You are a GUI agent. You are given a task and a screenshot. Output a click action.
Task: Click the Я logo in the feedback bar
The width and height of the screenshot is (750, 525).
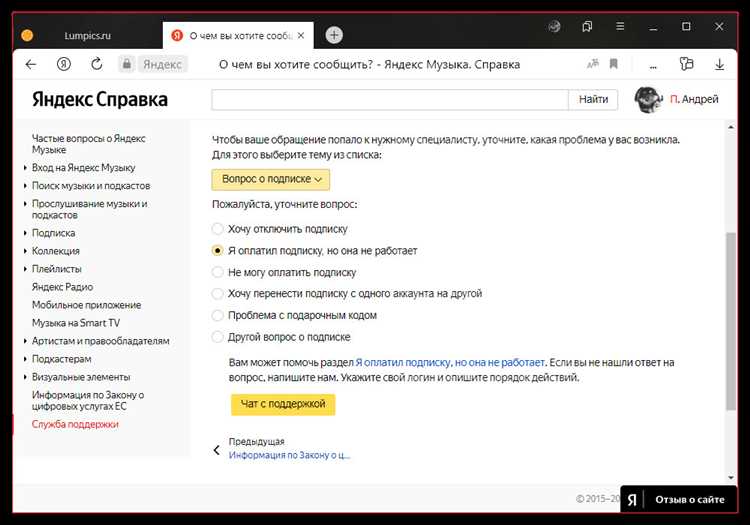pos(632,500)
